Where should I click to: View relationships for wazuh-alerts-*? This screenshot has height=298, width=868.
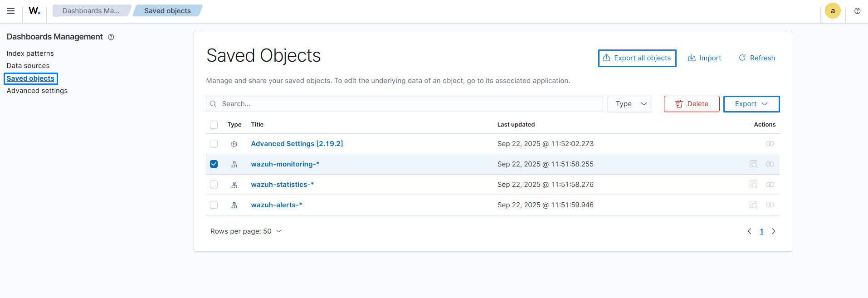(770, 205)
